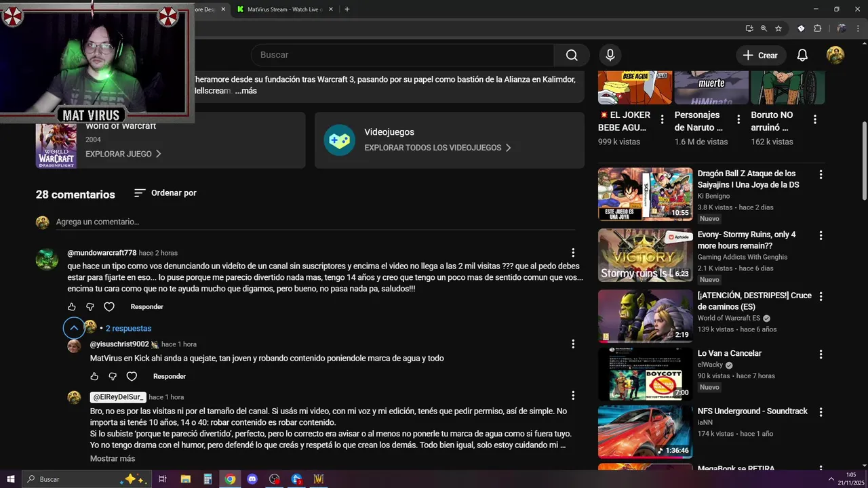The image size is (868, 488).
Task: Click Crear button
Action: click(760, 56)
